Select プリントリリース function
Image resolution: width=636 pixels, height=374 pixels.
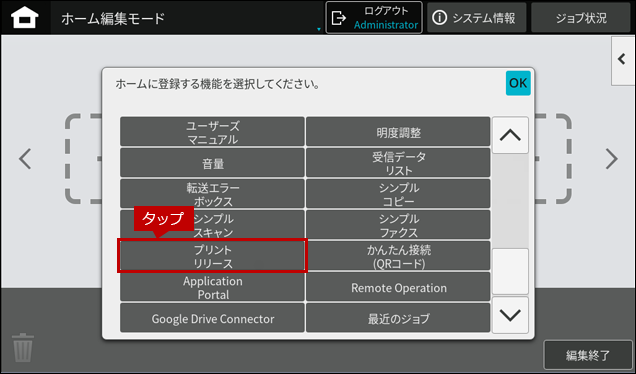click(212, 256)
